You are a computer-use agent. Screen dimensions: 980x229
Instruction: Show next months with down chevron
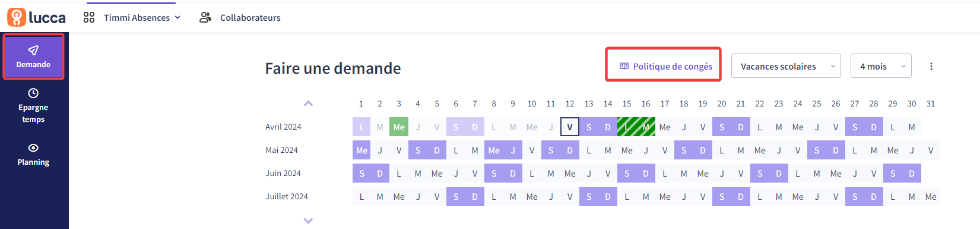pyautogui.click(x=308, y=221)
